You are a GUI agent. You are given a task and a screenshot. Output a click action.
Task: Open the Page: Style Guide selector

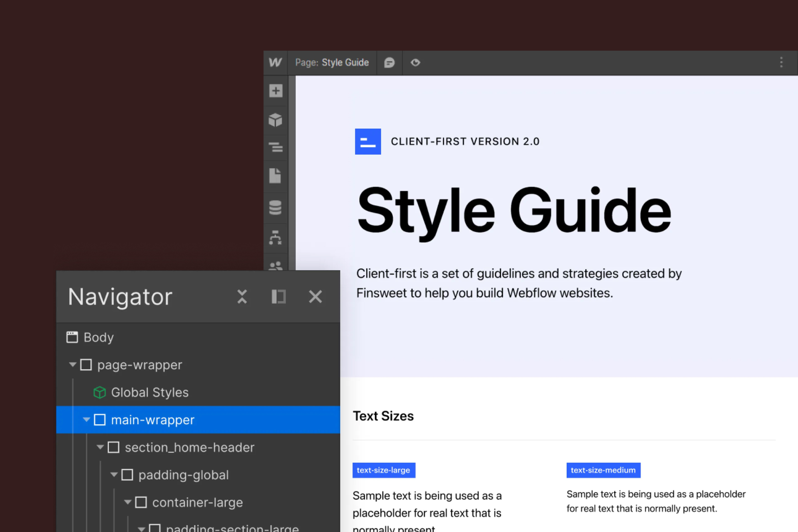(x=332, y=62)
